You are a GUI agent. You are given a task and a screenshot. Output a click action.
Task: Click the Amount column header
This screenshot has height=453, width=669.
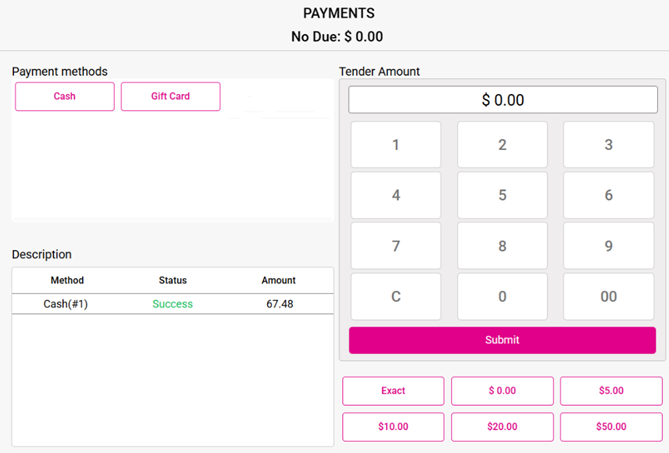point(279,280)
